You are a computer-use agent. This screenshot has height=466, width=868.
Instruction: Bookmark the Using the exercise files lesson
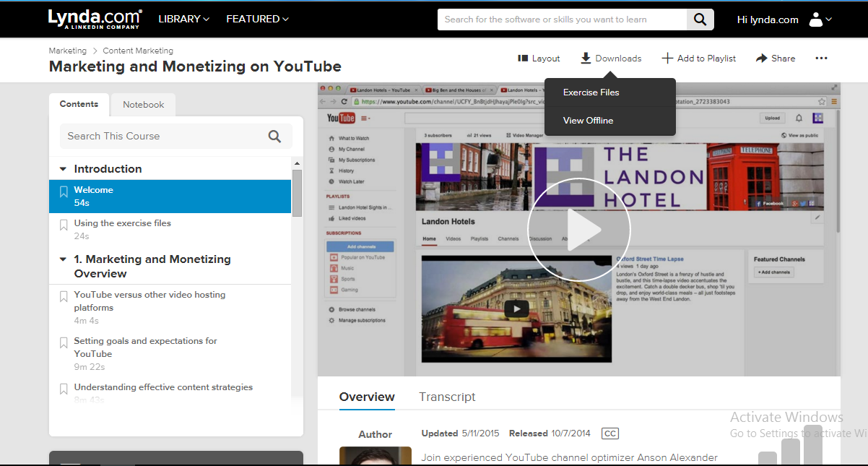click(x=64, y=225)
